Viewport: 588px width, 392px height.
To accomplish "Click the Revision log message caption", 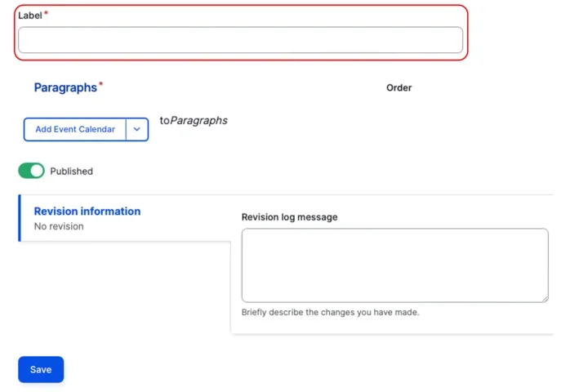I will (x=289, y=217).
